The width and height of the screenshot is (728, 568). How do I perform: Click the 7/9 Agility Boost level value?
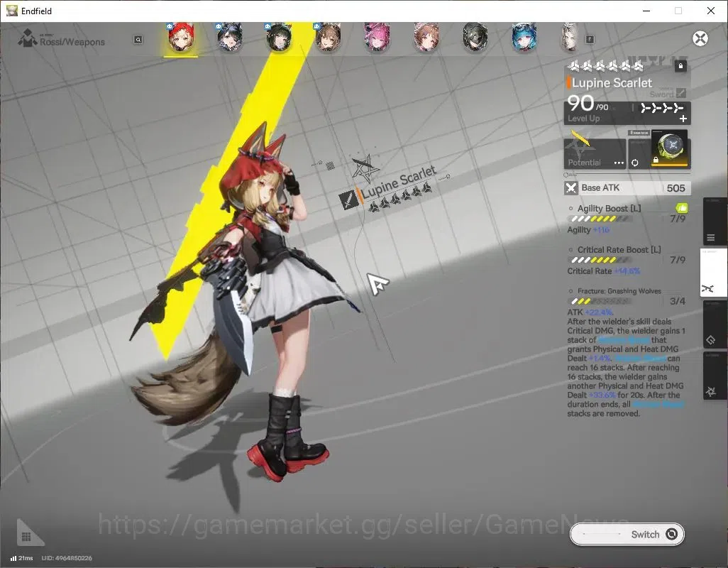coord(678,218)
